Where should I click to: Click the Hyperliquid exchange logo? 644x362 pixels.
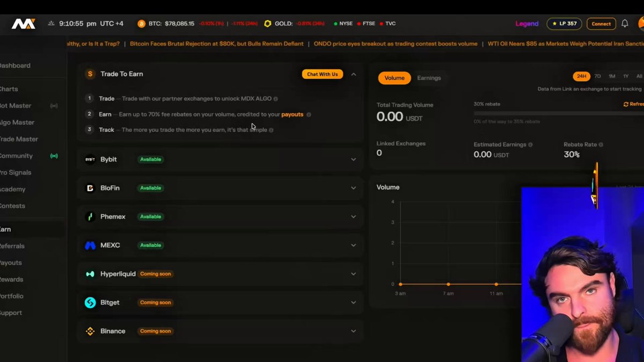coord(90,274)
